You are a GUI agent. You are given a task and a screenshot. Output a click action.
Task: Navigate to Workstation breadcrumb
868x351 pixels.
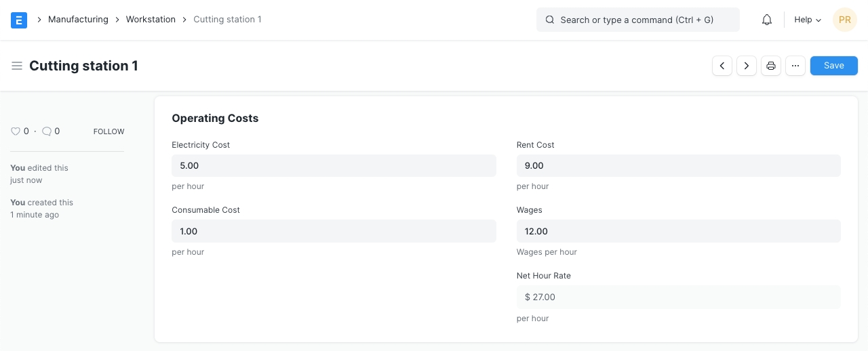click(151, 20)
